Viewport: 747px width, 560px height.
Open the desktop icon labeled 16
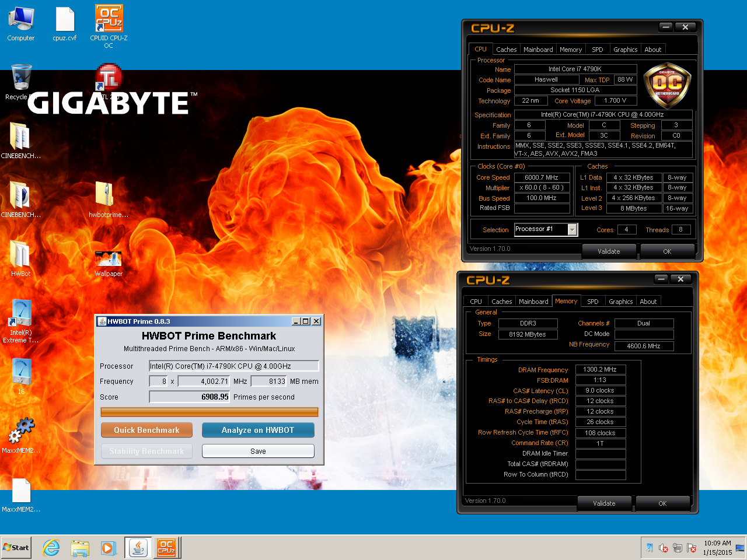pos(21,376)
